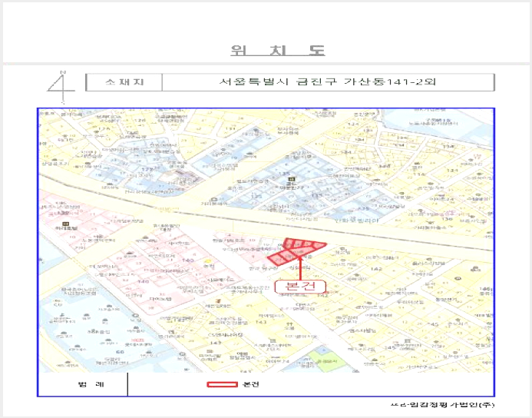Screen dimensions: 532x418
Task: Click the 범 례 legend heading
Action: [x=91, y=384]
